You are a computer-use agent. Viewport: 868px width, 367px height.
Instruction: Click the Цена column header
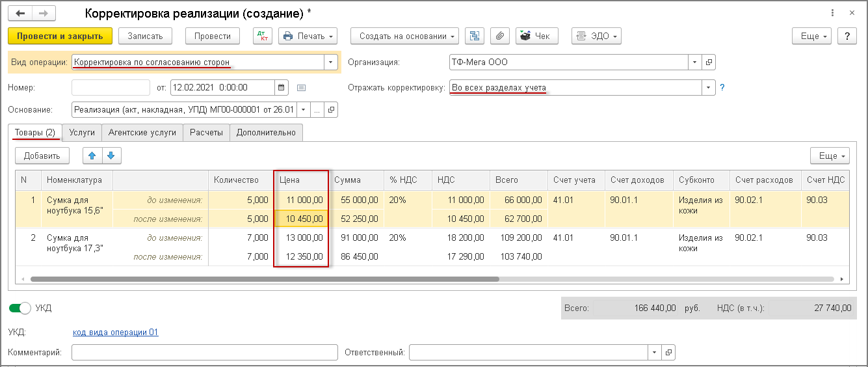301,180
